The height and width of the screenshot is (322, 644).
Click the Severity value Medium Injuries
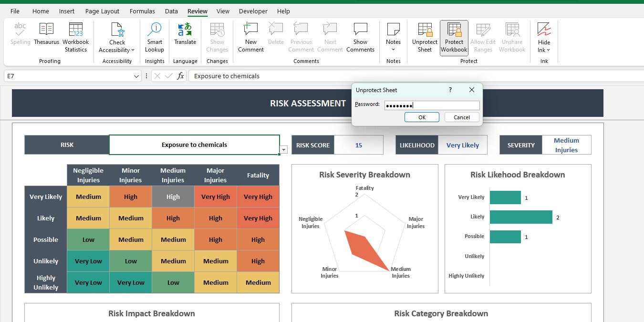(x=566, y=145)
